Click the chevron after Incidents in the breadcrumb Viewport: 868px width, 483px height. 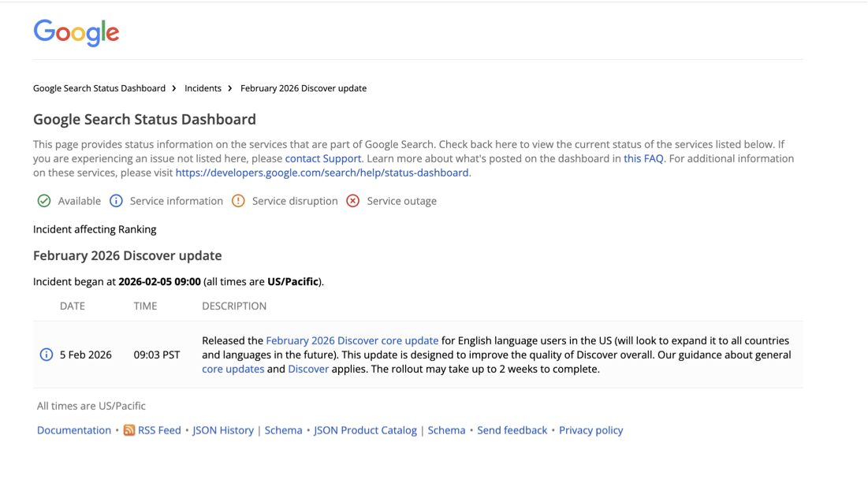pos(229,88)
